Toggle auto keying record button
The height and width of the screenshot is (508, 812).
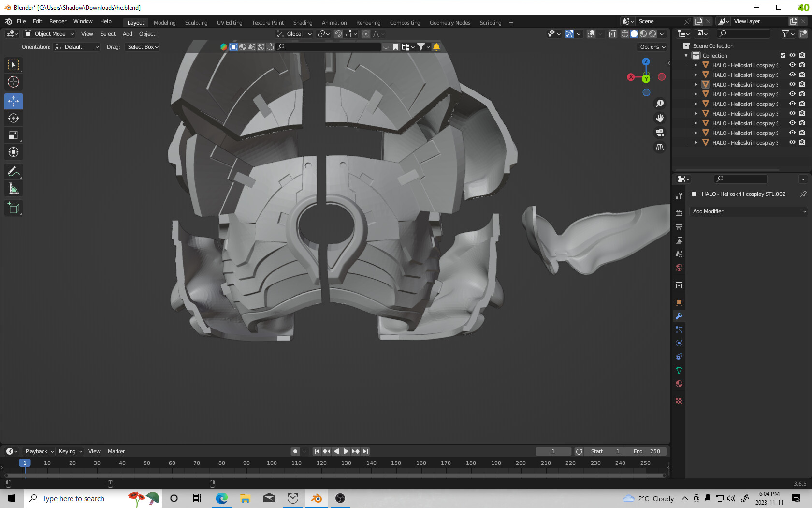coord(295,451)
